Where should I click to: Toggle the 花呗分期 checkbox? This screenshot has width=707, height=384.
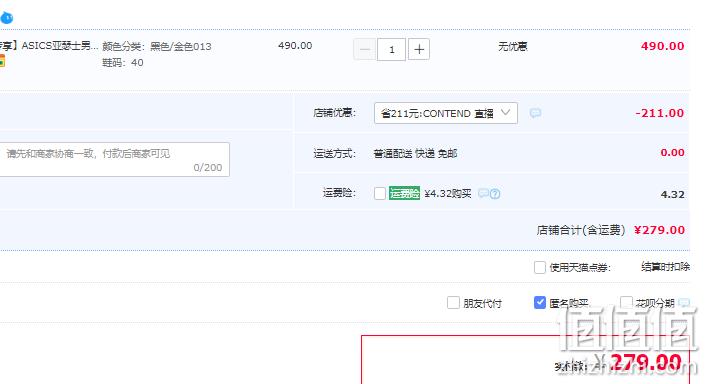(x=626, y=302)
